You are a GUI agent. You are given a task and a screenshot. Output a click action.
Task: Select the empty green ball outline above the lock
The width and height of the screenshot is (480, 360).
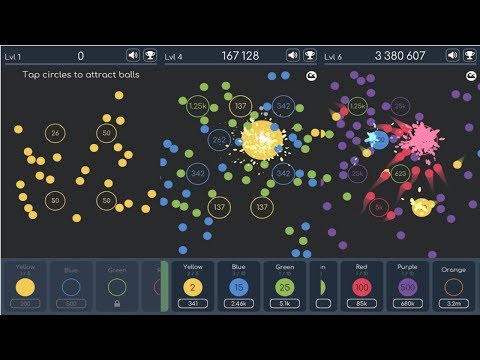coord(117,287)
